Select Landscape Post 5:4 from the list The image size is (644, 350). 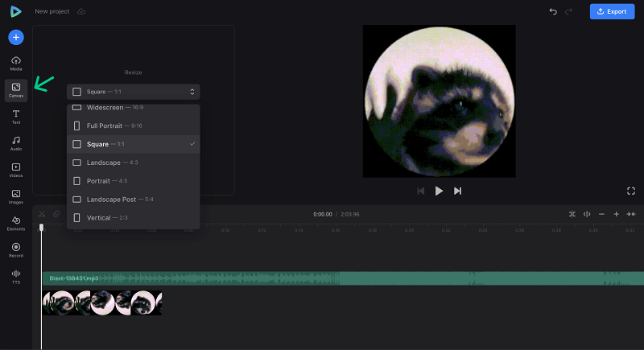pyautogui.click(x=134, y=200)
